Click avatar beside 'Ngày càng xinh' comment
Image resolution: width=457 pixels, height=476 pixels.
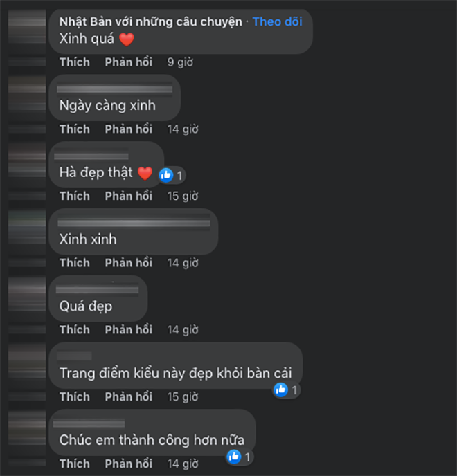click(27, 94)
